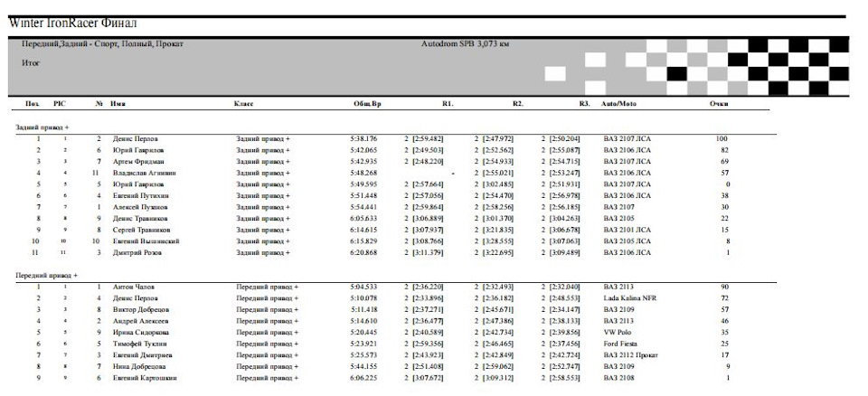
Task: Click the Очки column header
Action: click(x=719, y=104)
